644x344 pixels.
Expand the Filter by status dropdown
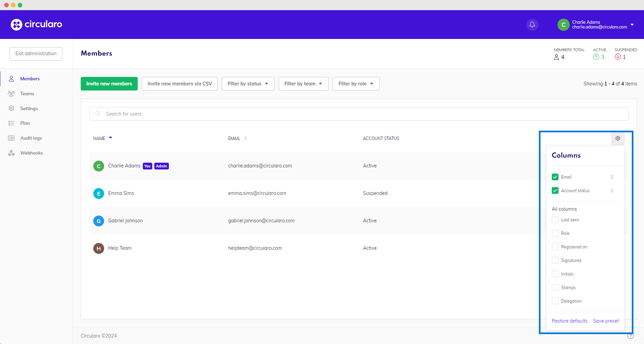pyautogui.click(x=248, y=84)
